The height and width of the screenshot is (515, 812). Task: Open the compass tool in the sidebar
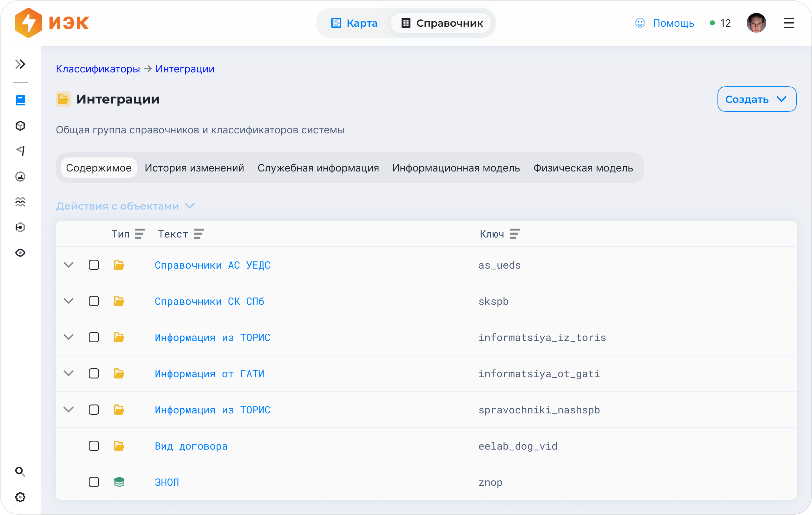coord(20,176)
